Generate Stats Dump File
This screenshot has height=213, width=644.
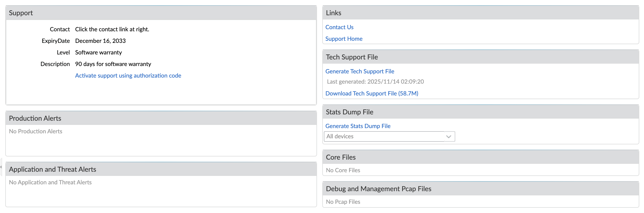coord(358,126)
